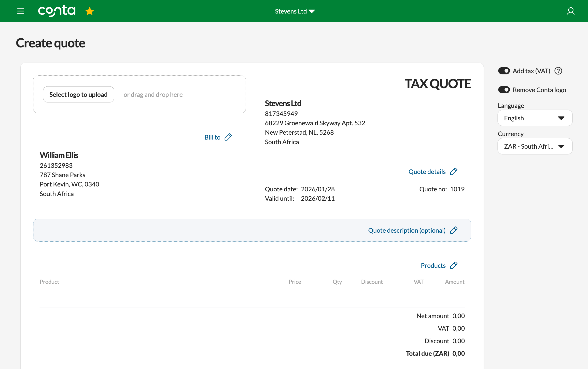The height and width of the screenshot is (369, 588).
Task: Click the yellow star icon
Action: 90,11
